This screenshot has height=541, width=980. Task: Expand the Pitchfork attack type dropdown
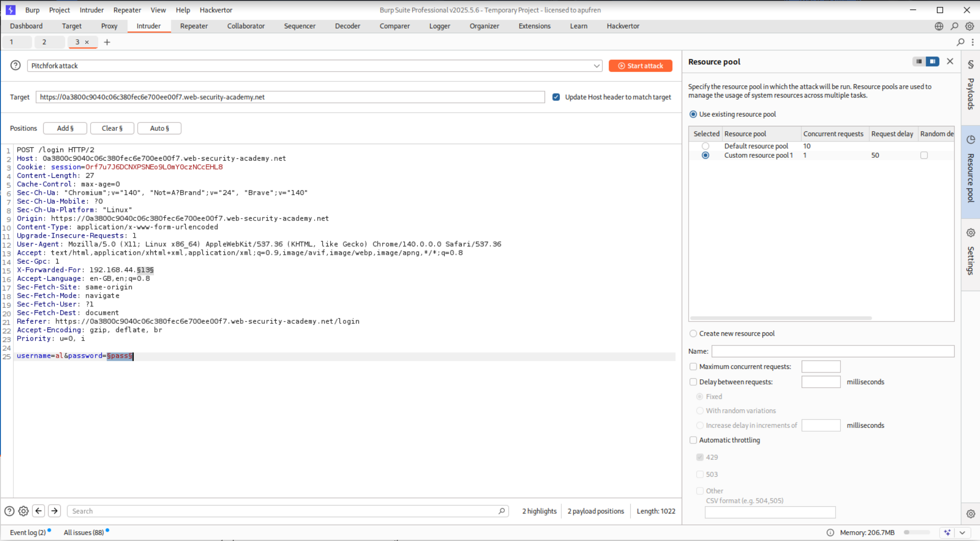click(597, 66)
